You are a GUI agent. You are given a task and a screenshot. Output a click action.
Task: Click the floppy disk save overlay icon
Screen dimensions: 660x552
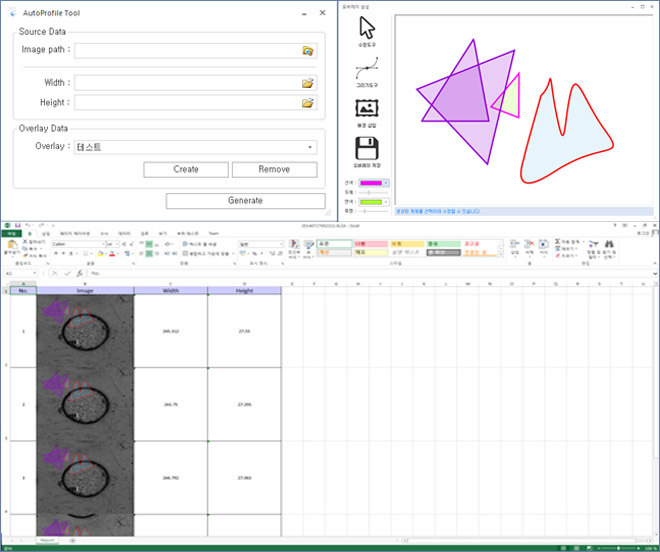pyautogui.click(x=367, y=148)
